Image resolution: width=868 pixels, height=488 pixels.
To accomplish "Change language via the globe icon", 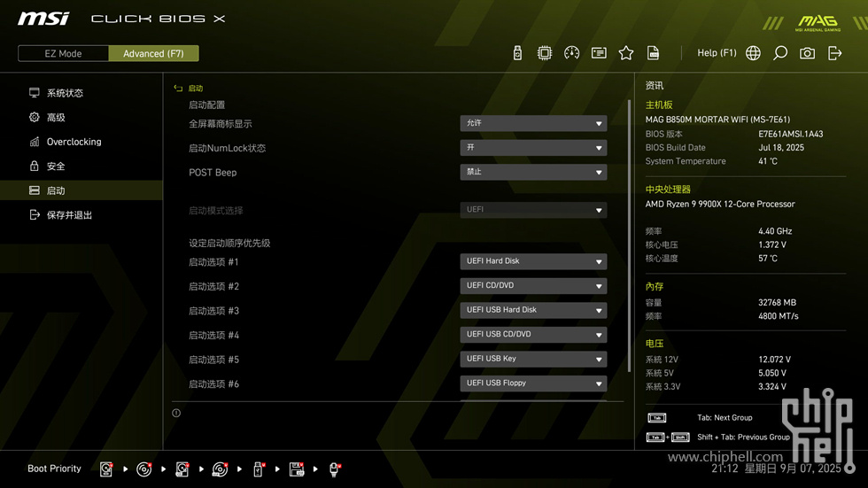I will click(753, 53).
